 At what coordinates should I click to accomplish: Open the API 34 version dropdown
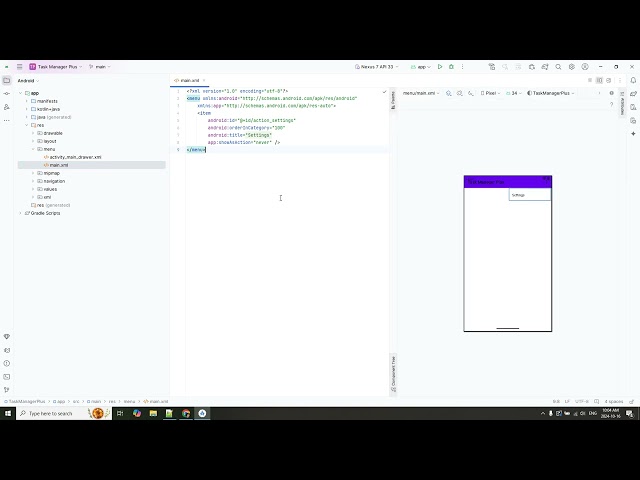click(x=513, y=93)
